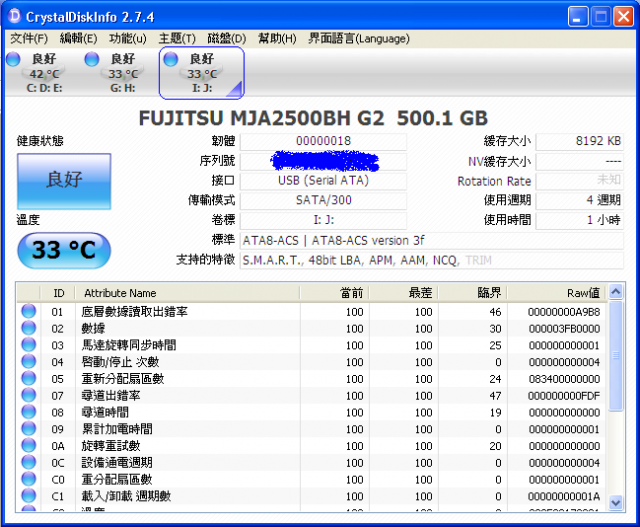Click the 臨界 column header
The width and height of the screenshot is (640, 527).
click(473, 293)
